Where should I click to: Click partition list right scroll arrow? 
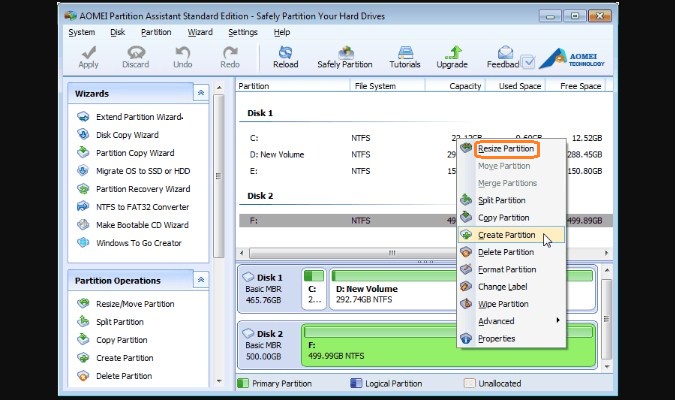607,253
